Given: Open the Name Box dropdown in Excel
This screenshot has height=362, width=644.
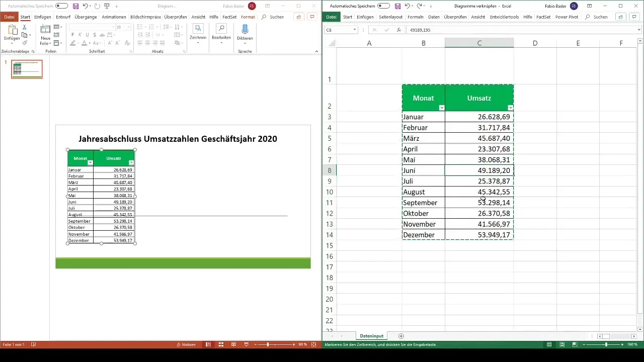Looking at the screenshot, I should [x=354, y=30].
